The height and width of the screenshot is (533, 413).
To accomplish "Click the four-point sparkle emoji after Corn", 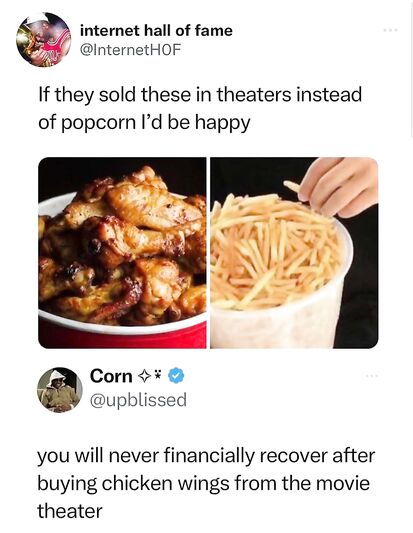I will click(144, 376).
